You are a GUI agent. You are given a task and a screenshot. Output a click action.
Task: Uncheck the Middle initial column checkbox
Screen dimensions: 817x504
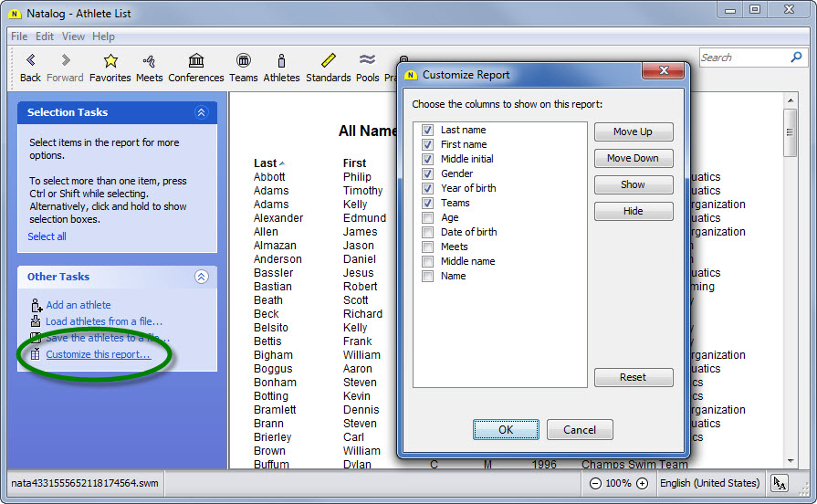(427, 159)
